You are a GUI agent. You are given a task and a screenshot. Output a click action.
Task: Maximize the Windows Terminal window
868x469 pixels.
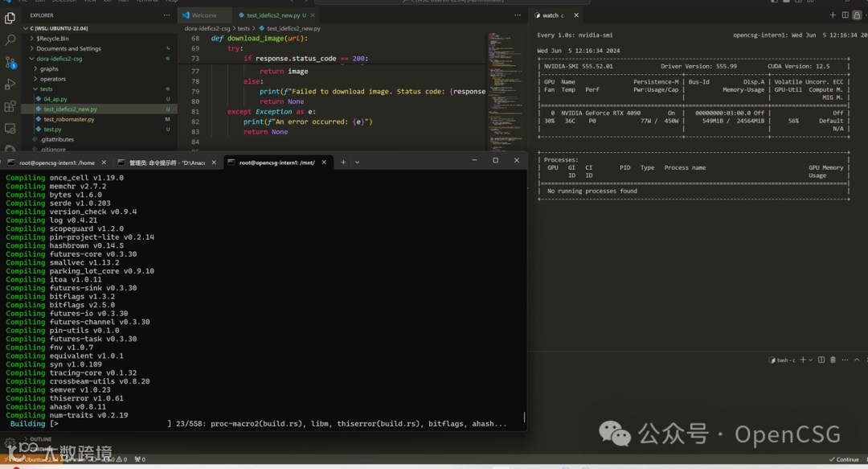[x=495, y=160]
